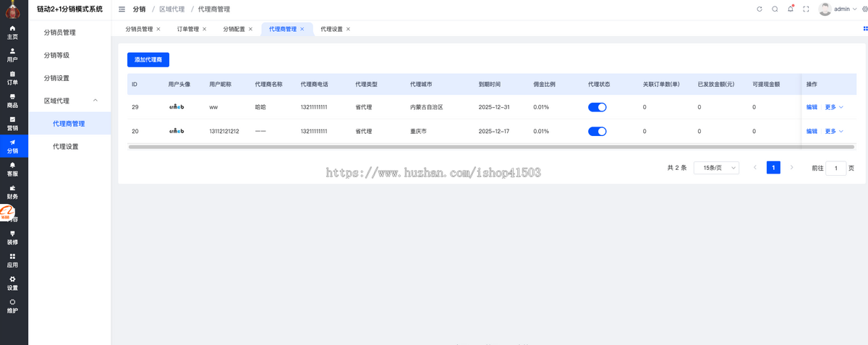The width and height of the screenshot is (868, 345).
Task: Go to page 1 in pagination
Action: pyautogui.click(x=773, y=168)
